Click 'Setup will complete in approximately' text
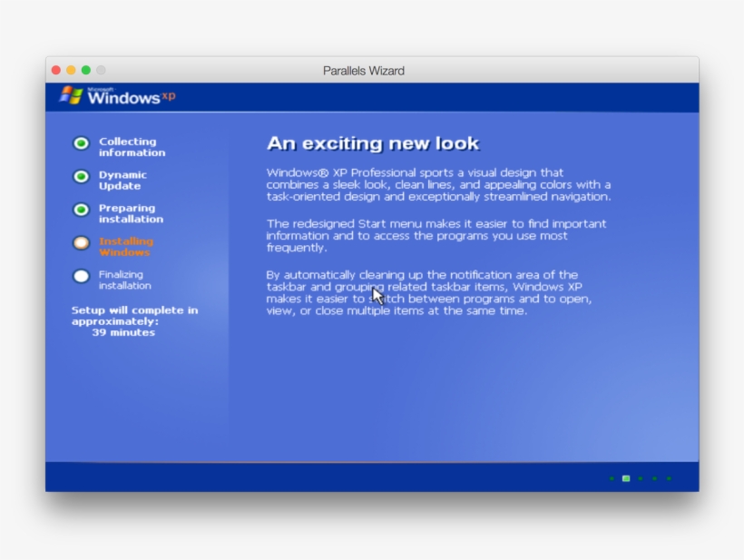Screen dimensions: 744x560 135,316
